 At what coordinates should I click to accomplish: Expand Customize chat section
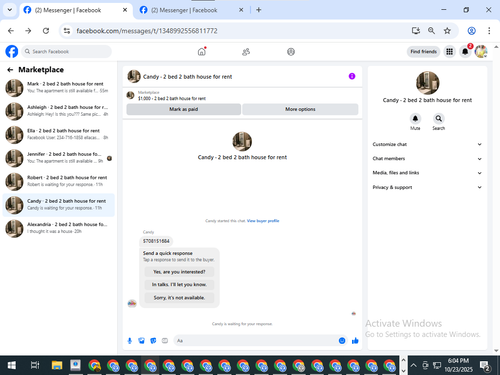(x=427, y=144)
